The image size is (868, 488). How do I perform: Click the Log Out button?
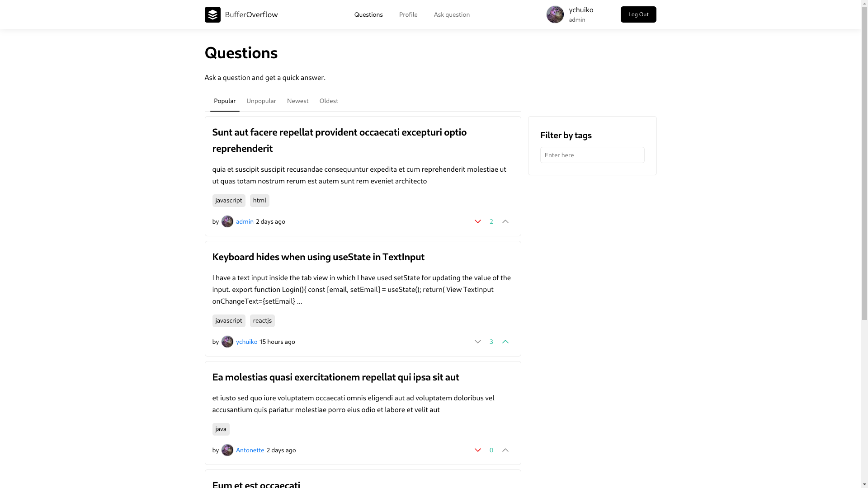(x=638, y=14)
